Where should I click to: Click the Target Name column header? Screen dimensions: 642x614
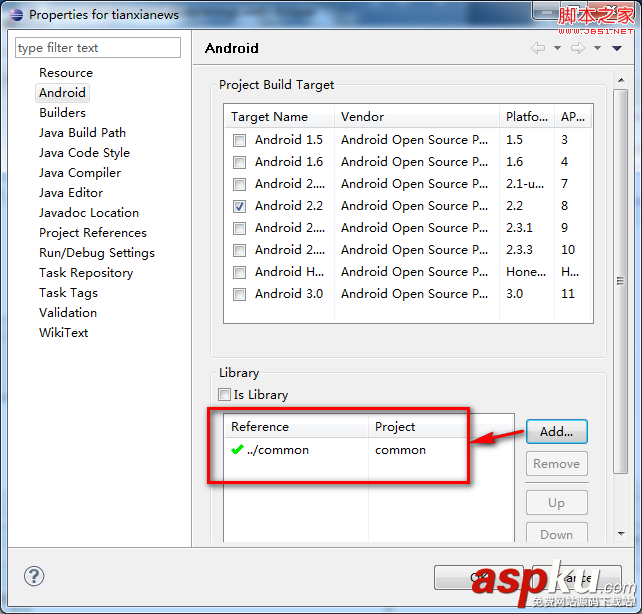click(x=279, y=117)
